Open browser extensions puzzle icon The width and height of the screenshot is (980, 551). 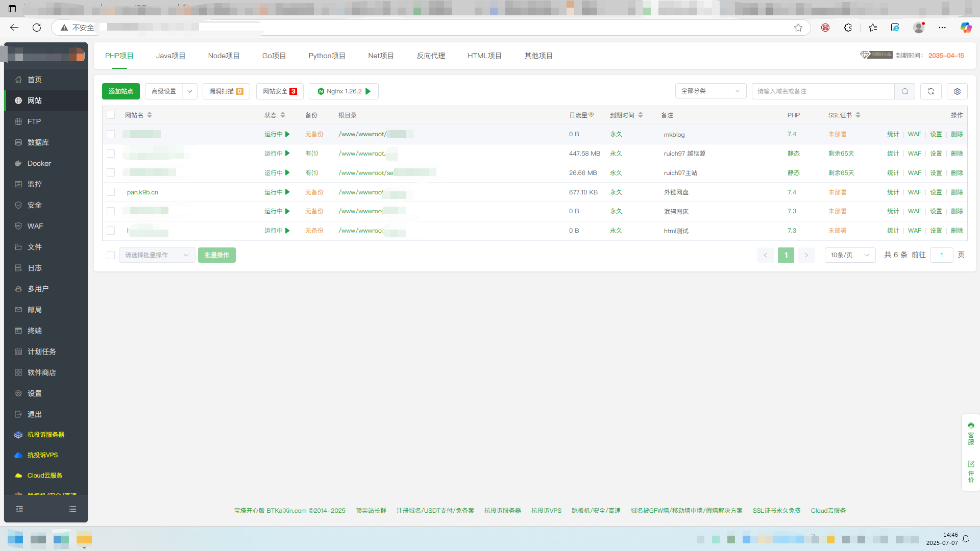(848, 28)
